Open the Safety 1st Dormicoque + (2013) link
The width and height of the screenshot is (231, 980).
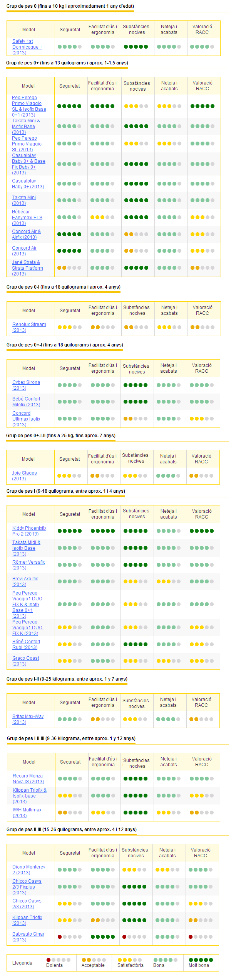(x=27, y=47)
